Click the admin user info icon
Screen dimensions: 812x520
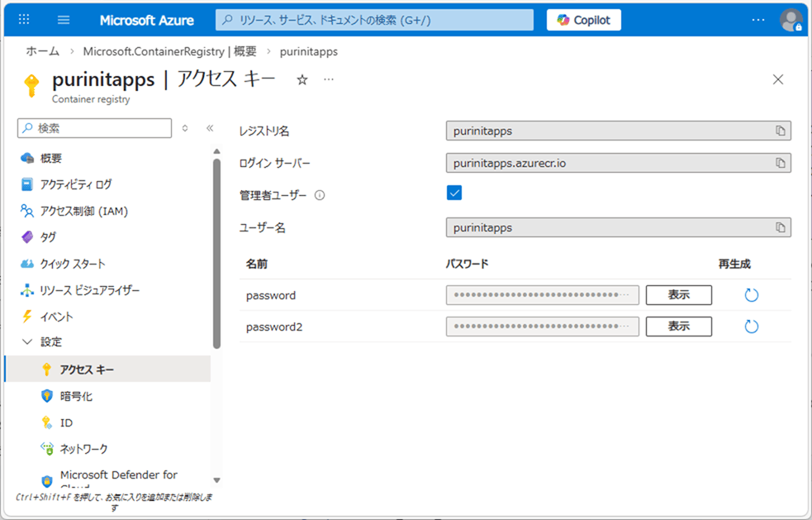tap(320, 196)
